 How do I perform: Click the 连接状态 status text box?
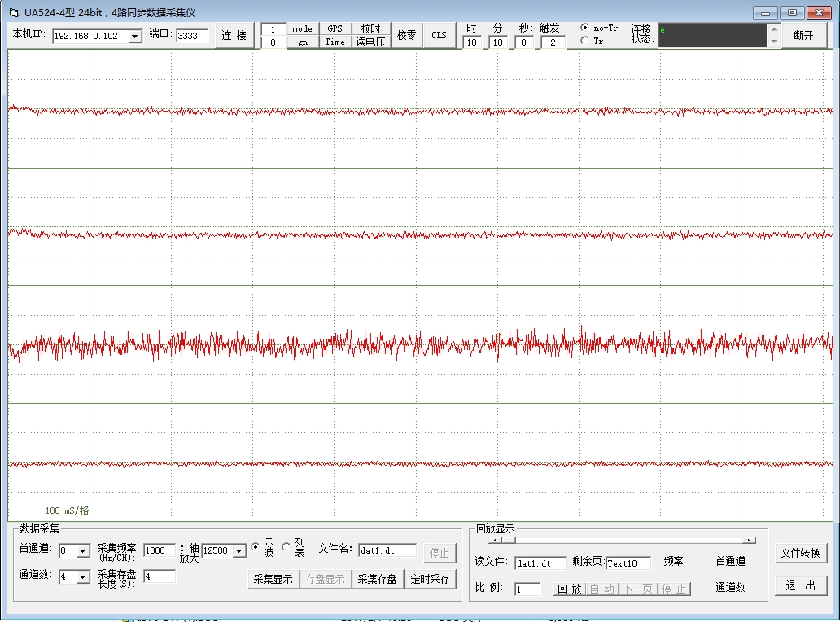[712, 36]
